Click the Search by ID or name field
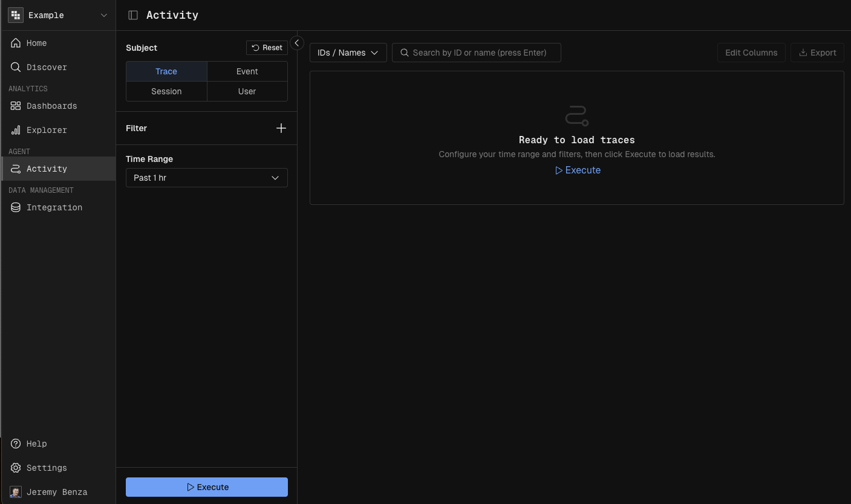 pyautogui.click(x=479, y=53)
